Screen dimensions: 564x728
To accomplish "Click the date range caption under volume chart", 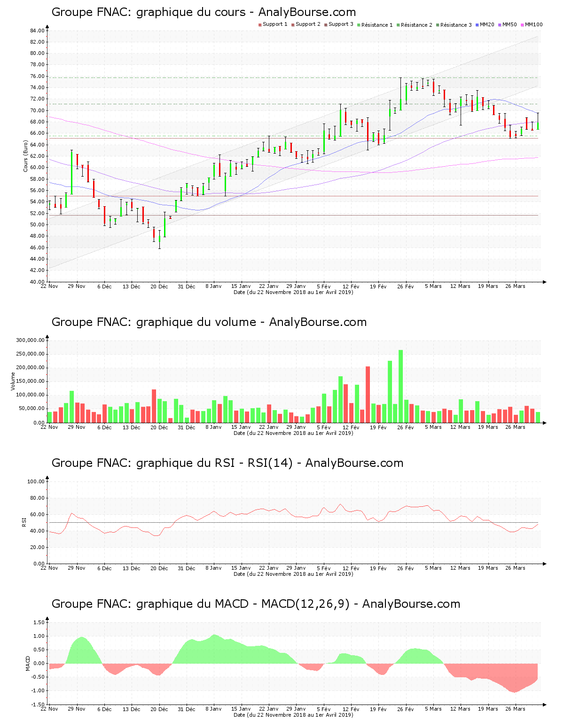I will click(x=293, y=433).
